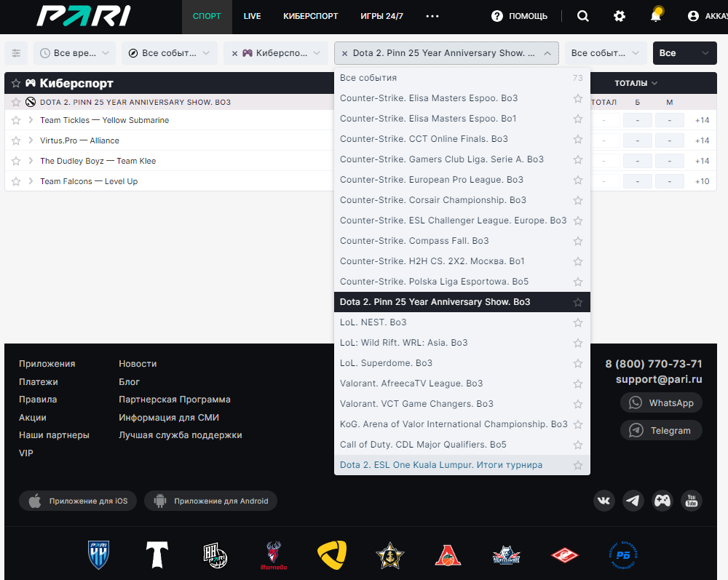Favorite Team Tickles — Yellow Submarine match

(x=16, y=120)
